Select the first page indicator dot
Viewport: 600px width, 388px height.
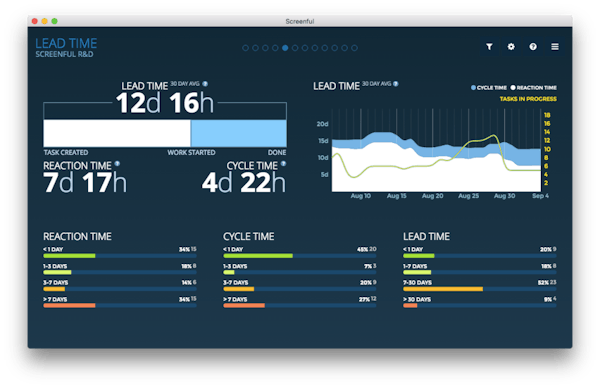point(245,48)
